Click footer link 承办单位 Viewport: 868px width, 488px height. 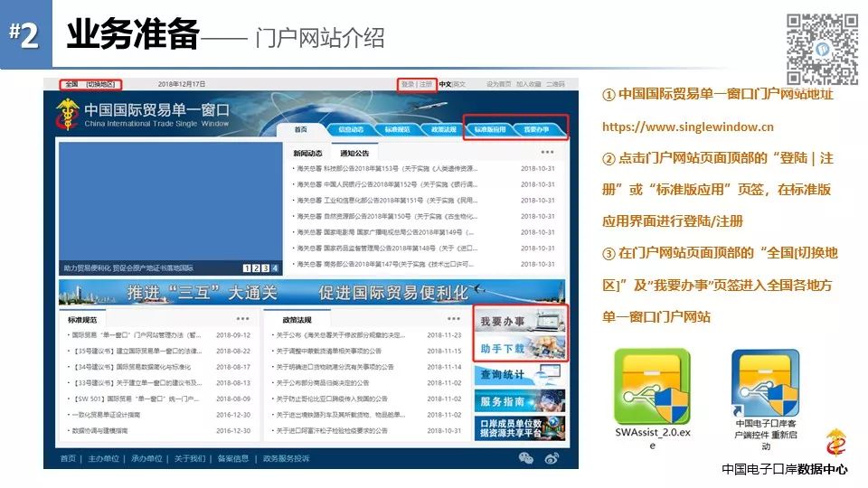(146, 458)
